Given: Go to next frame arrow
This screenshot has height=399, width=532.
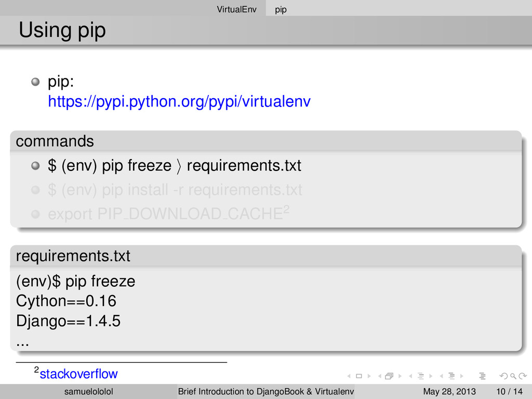Looking at the screenshot, I should pos(400,376).
